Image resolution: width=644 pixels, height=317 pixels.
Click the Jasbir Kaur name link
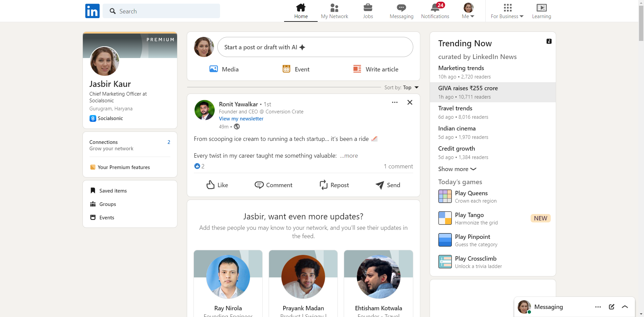[110, 84]
